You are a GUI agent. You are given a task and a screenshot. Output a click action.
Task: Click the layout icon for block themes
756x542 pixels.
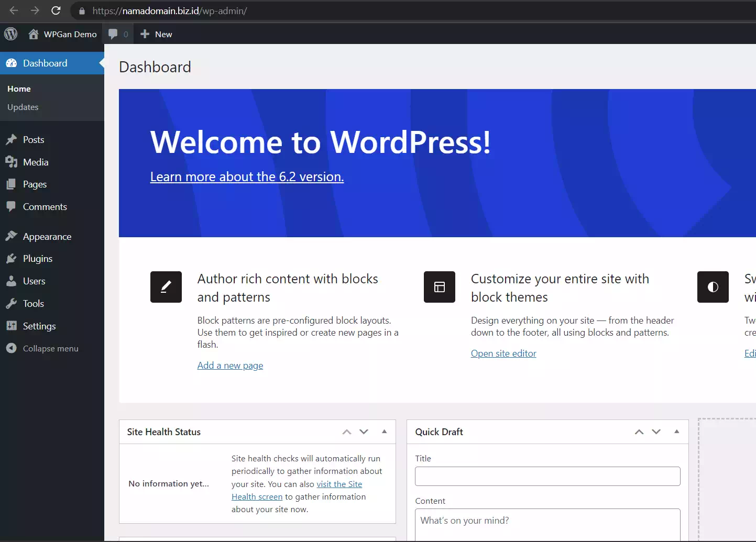click(440, 287)
